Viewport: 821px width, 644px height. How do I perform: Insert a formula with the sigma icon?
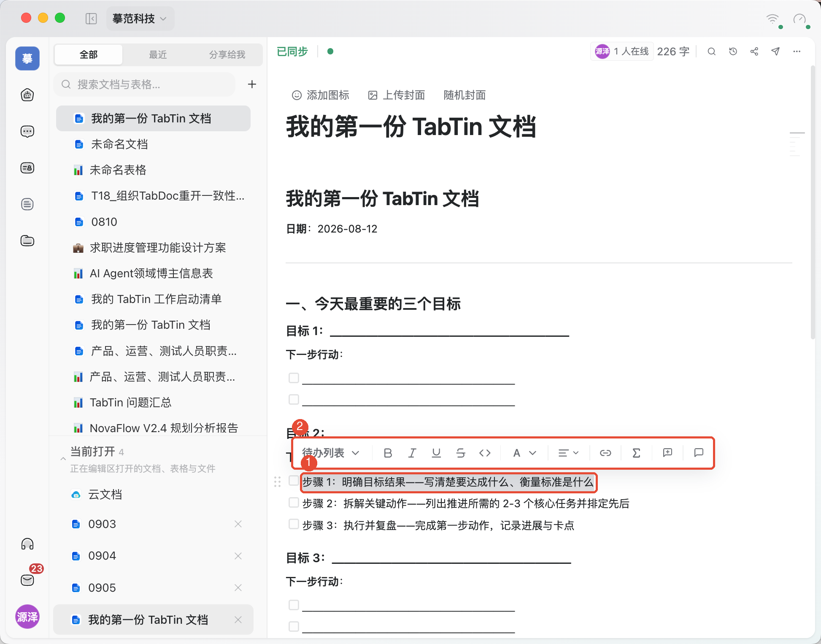[x=636, y=453]
